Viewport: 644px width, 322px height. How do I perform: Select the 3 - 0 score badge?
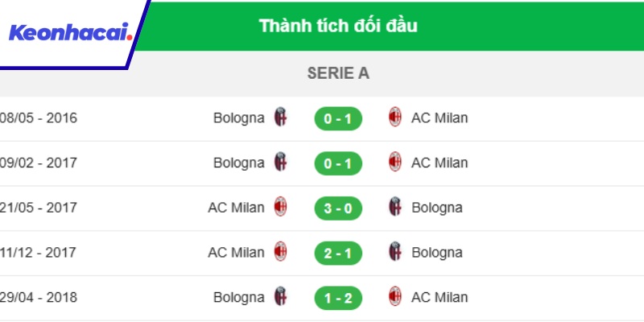(338, 208)
